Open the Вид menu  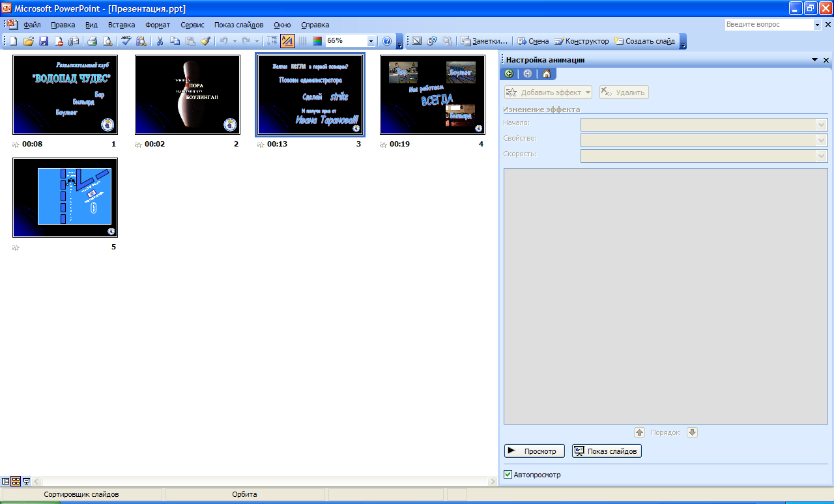click(91, 25)
